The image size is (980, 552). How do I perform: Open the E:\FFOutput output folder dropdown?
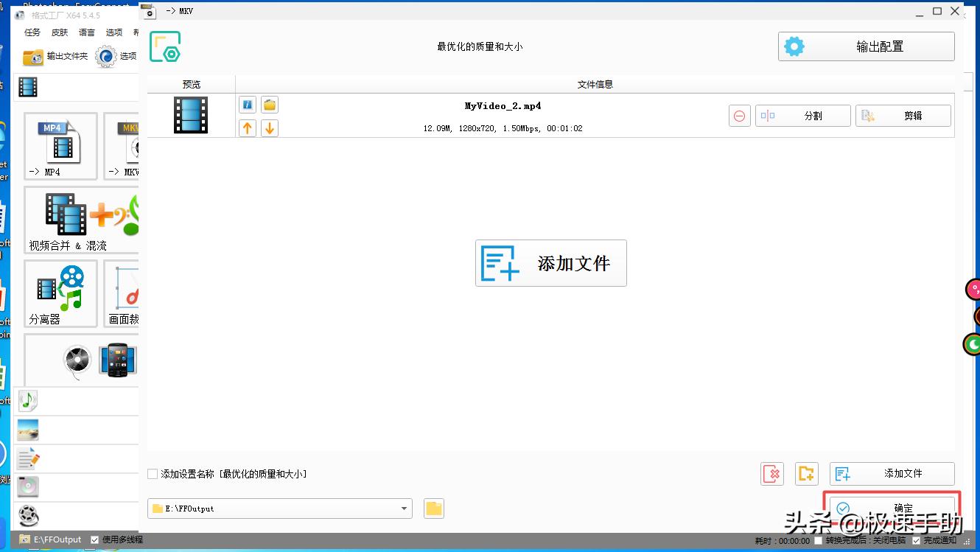[403, 508]
